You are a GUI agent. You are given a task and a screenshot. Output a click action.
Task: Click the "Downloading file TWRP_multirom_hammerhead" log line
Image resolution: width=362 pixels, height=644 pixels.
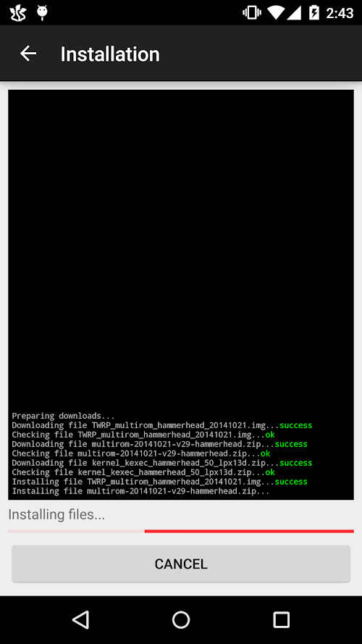coord(162,425)
